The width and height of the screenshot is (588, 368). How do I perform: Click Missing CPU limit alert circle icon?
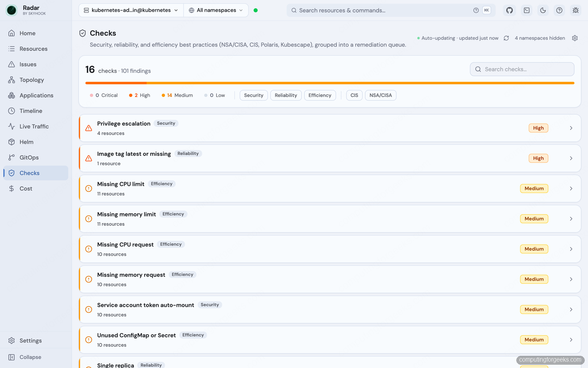89,188
